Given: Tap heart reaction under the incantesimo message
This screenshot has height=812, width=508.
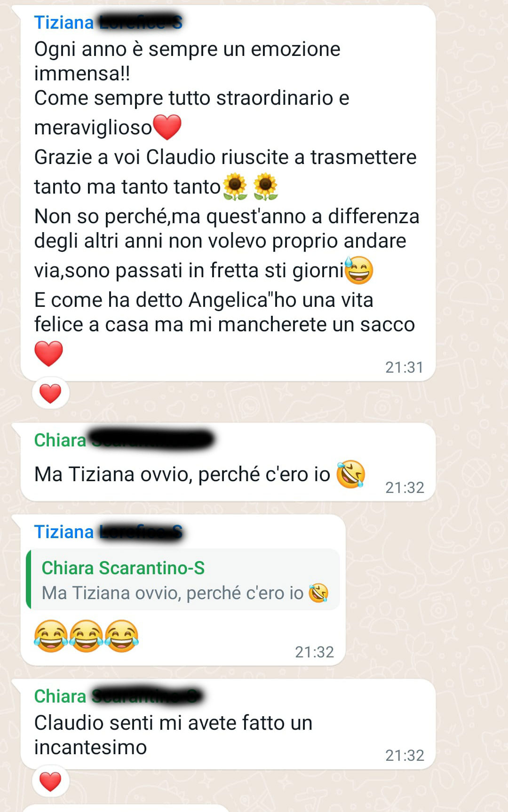Looking at the screenshot, I should point(50,782).
